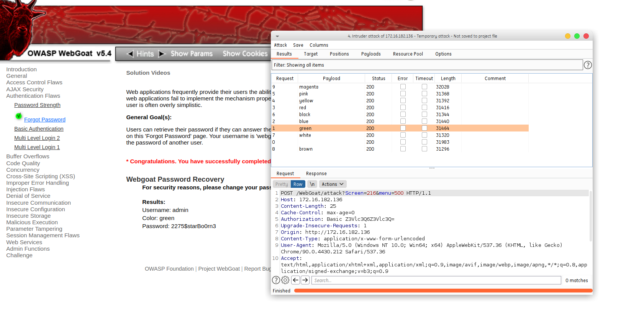This screenshot has width=644, height=322.
Task: Sort results by the Payload column header
Action: [x=331, y=79]
